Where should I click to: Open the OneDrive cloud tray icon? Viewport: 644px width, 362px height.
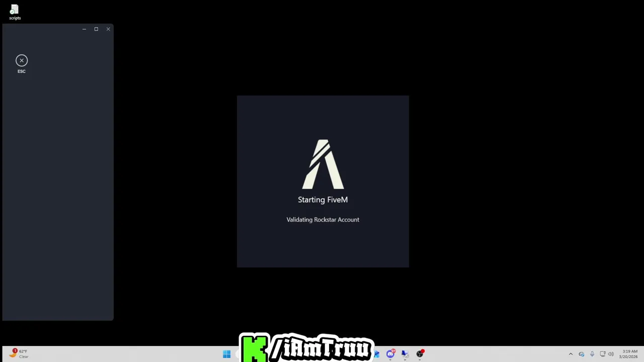click(581, 354)
